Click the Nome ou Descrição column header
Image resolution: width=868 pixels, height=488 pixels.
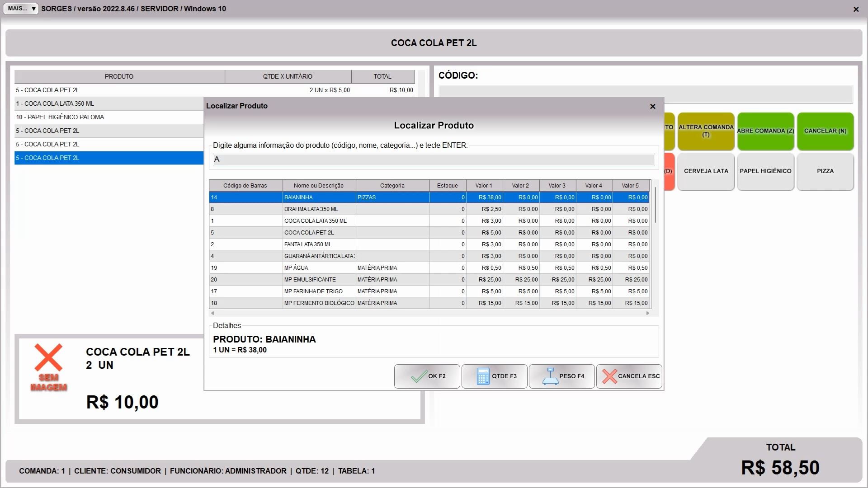[318, 185]
